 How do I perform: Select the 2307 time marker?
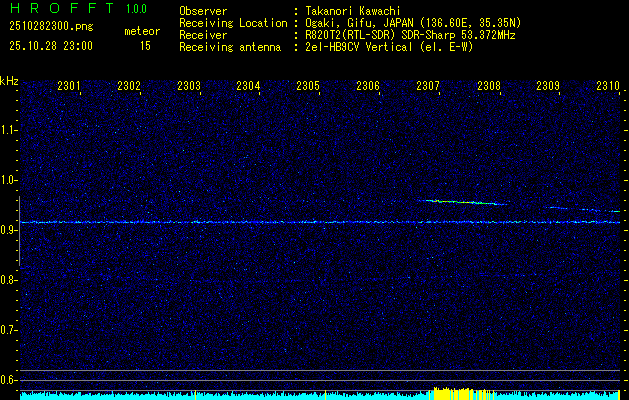coord(428,87)
